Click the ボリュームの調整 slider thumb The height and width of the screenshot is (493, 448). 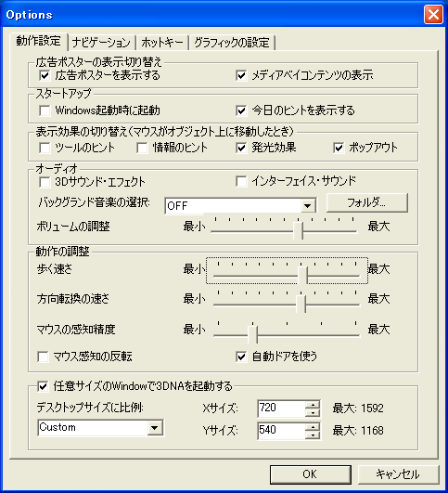pyautogui.click(x=298, y=230)
